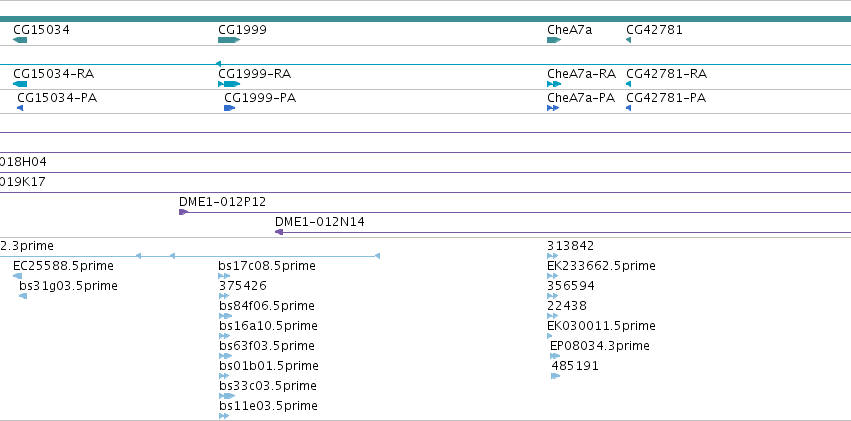This screenshot has width=851, height=421.
Task: Click the EC25588.5prime EST glyph
Action: (x=17, y=276)
